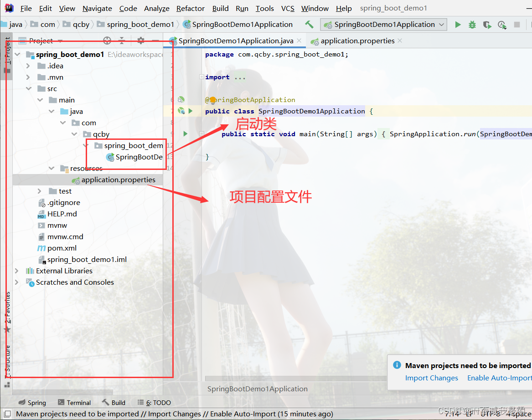Click the Profiler run icon
Image resolution: width=532 pixels, height=420 pixels.
(502, 25)
